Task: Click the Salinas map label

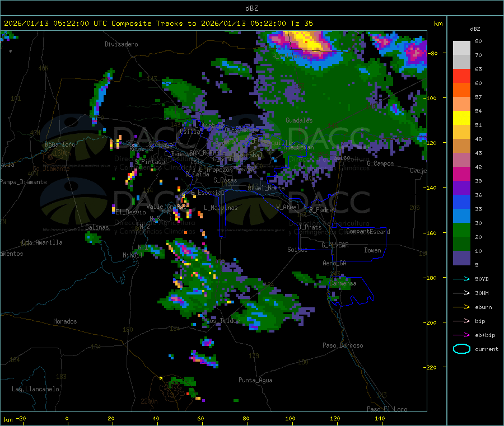Action: 97,227
